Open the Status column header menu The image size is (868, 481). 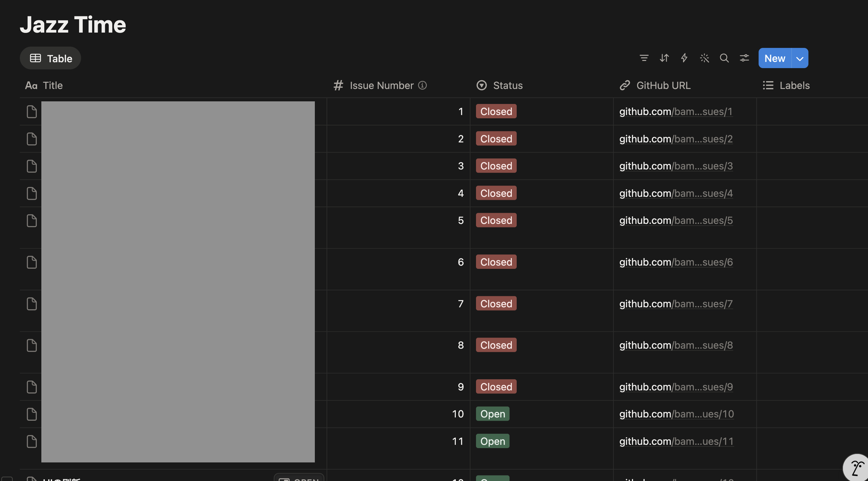click(x=500, y=85)
